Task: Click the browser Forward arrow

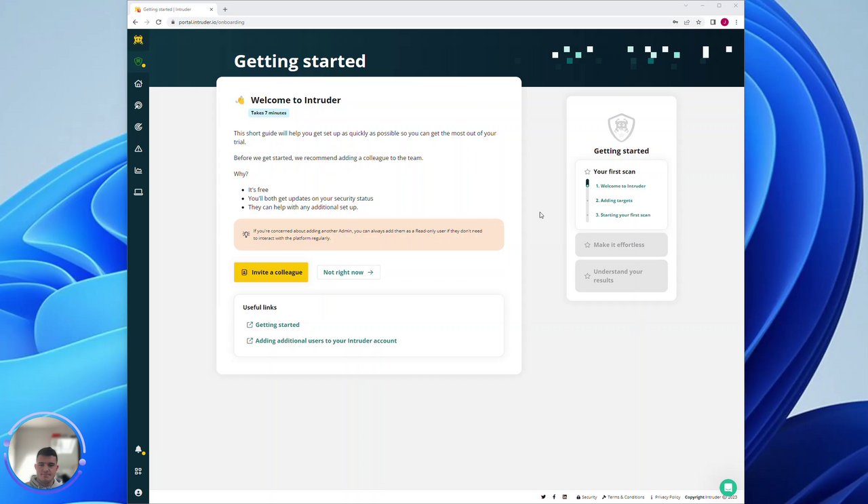Action: click(146, 22)
